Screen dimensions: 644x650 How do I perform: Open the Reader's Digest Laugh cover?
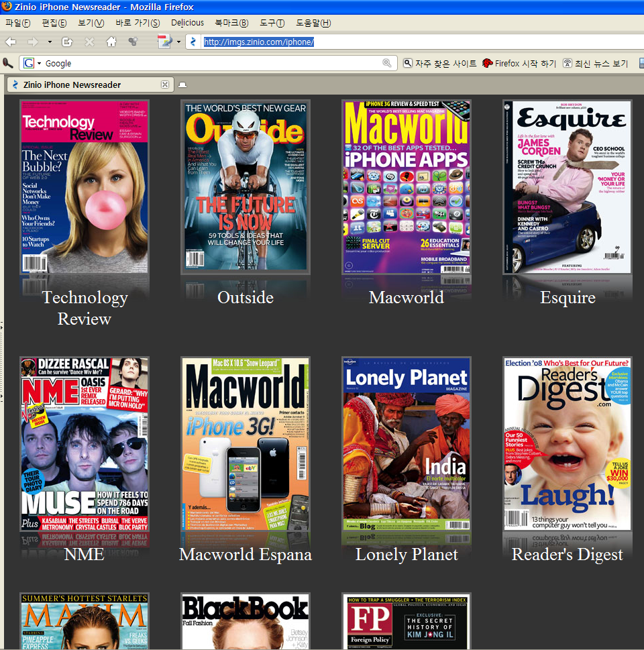[568, 444]
